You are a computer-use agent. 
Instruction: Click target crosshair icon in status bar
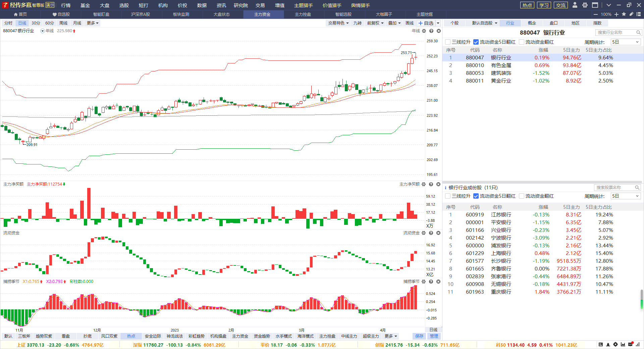tap(615, 345)
